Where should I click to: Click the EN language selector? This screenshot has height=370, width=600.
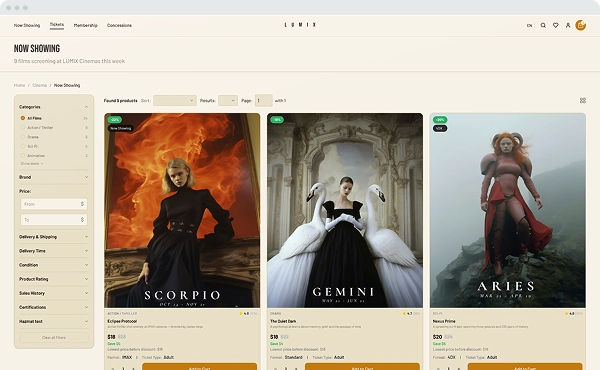(x=530, y=26)
